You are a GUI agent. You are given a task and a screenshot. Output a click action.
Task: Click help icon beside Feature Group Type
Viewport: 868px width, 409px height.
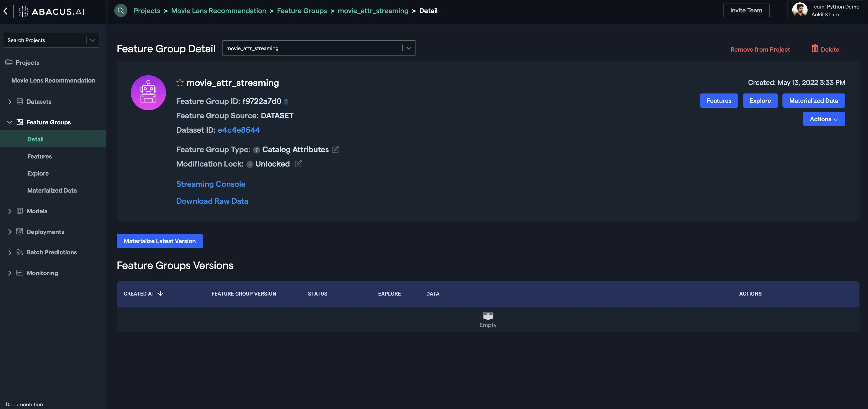[x=256, y=150]
